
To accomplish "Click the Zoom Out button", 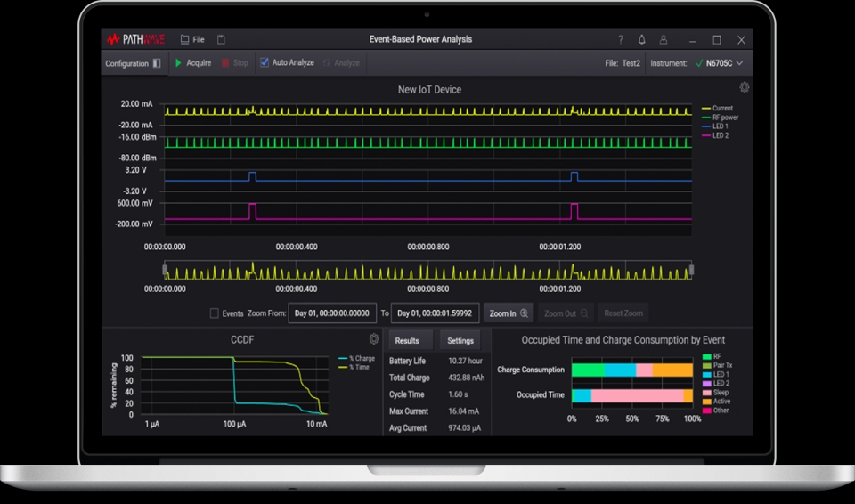I will (x=566, y=313).
